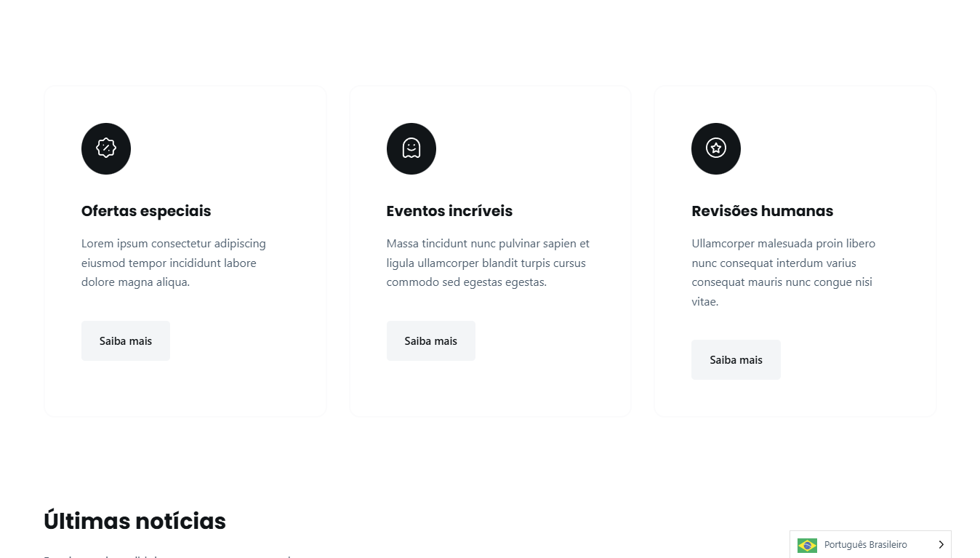Click the Eventos incríveis heading

click(449, 211)
